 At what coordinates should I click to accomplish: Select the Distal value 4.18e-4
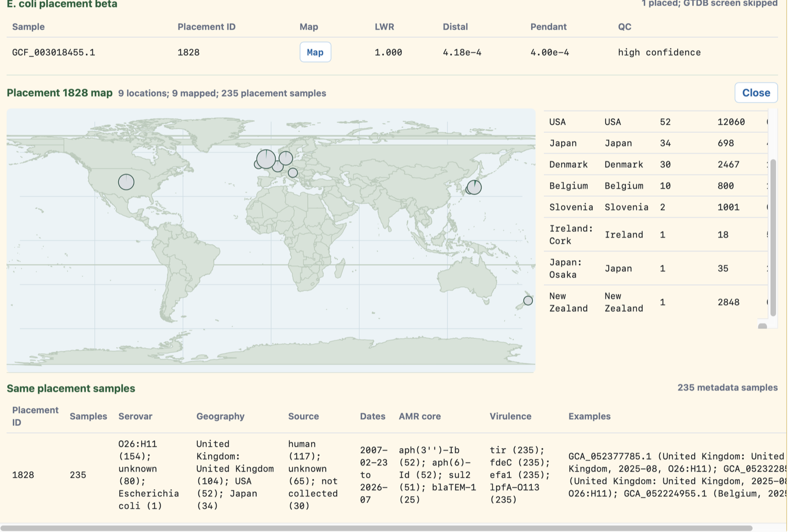click(x=462, y=52)
